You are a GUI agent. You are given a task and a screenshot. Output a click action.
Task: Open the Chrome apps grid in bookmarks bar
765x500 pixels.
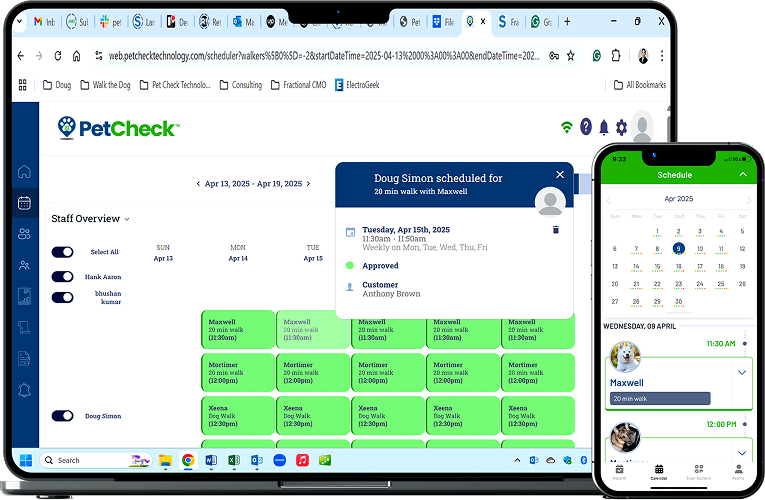point(22,85)
